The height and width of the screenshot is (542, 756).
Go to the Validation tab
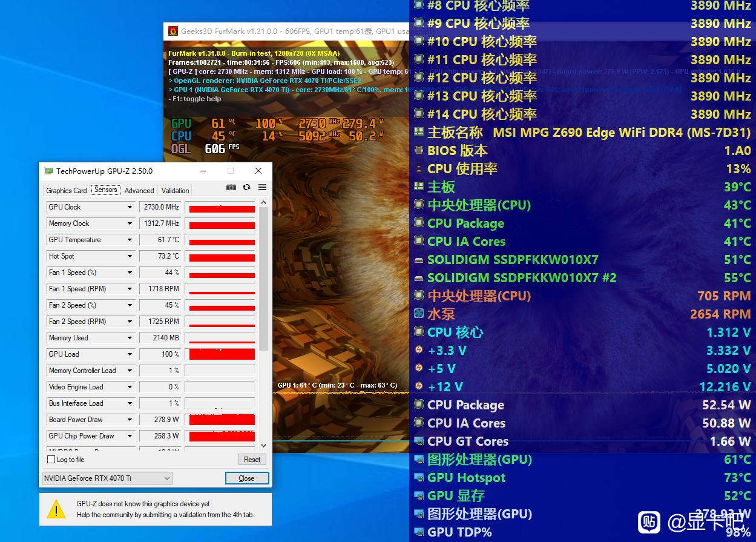click(176, 190)
